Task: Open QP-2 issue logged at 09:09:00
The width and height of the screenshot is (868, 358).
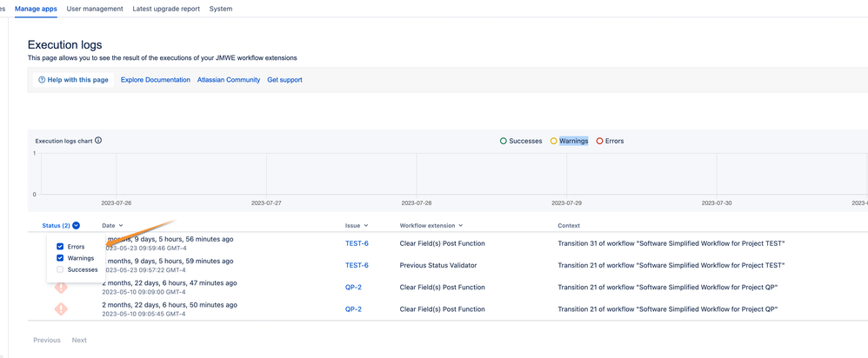Action: point(353,287)
